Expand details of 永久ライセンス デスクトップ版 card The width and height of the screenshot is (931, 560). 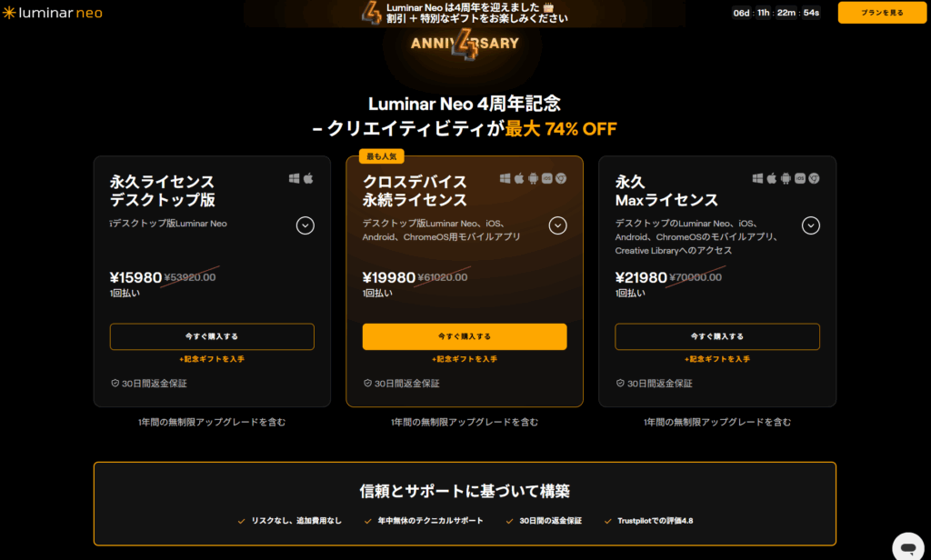[x=305, y=225]
